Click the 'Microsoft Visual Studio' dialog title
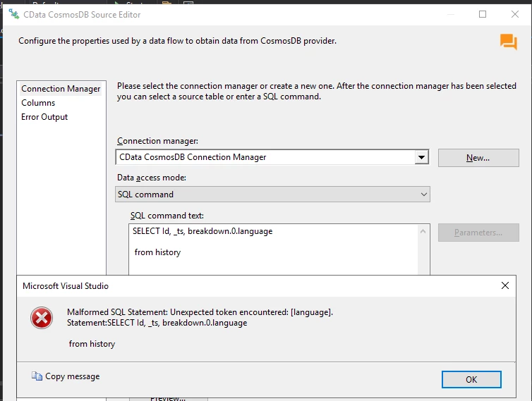Viewport: 532px width, 401px height. tap(66, 286)
